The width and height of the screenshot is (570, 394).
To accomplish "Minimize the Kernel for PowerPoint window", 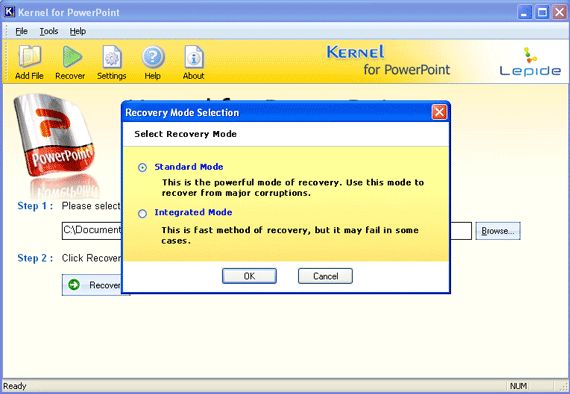I will click(x=524, y=12).
